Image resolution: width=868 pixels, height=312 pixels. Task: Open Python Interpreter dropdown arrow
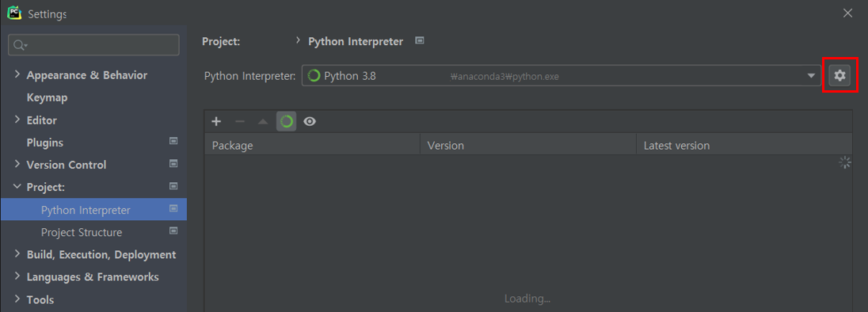[x=812, y=76]
